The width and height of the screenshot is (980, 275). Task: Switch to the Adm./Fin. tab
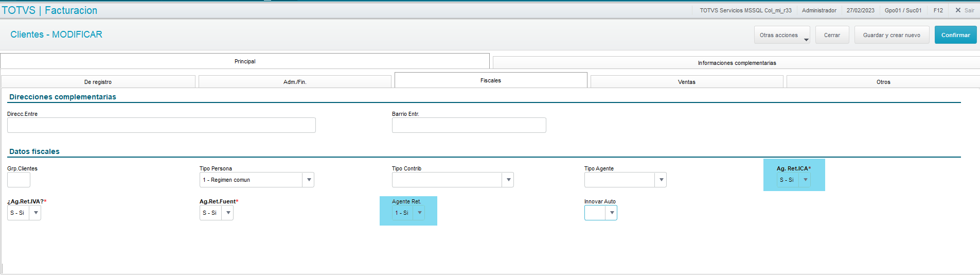[295, 82]
